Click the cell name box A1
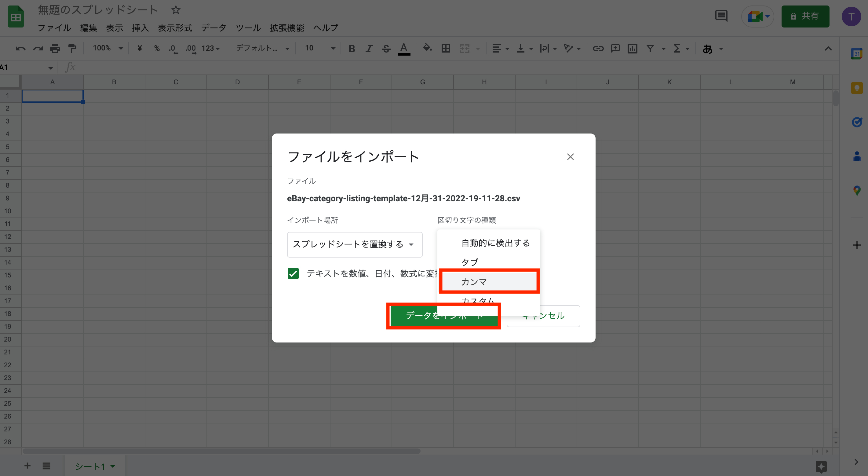 point(27,68)
